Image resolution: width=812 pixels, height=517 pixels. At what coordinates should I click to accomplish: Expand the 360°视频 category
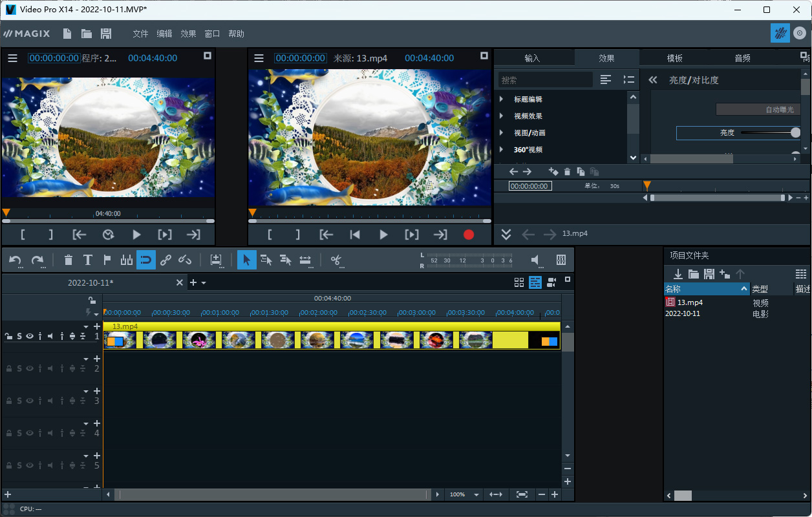pos(501,149)
